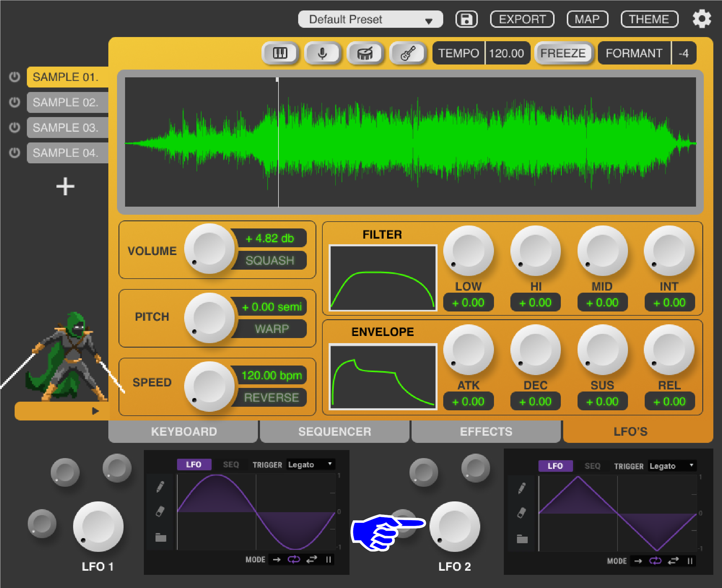Set LFO 2 mode to hold bars
The image size is (722, 588).
(x=690, y=561)
